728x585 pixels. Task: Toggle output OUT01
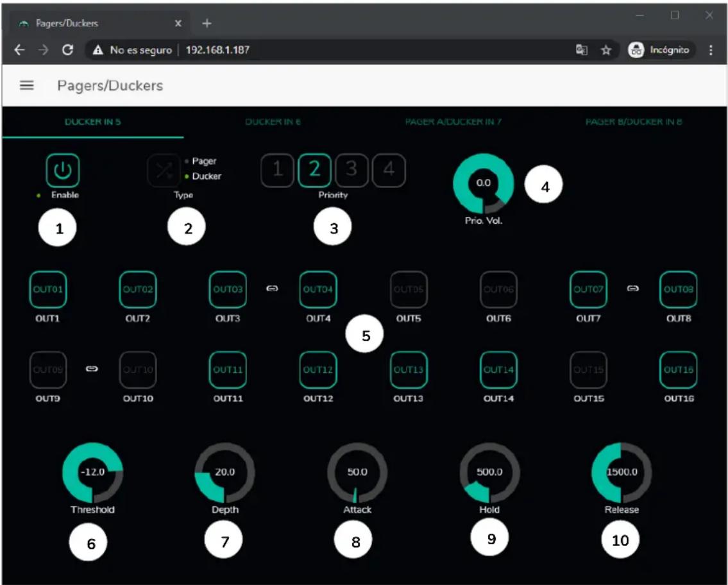point(48,290)
